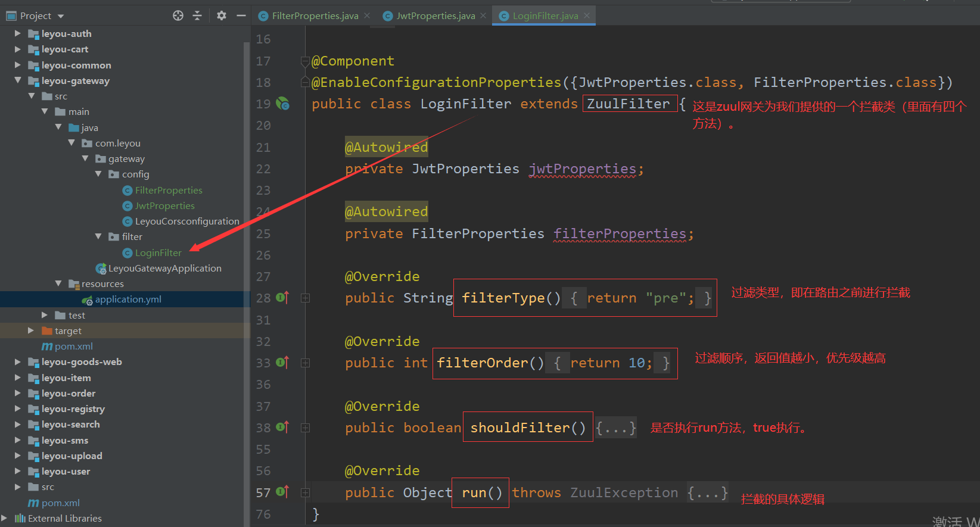Collapse the filter package
Image resolution: width=980 pixels, height=527 pixels.
98,236
